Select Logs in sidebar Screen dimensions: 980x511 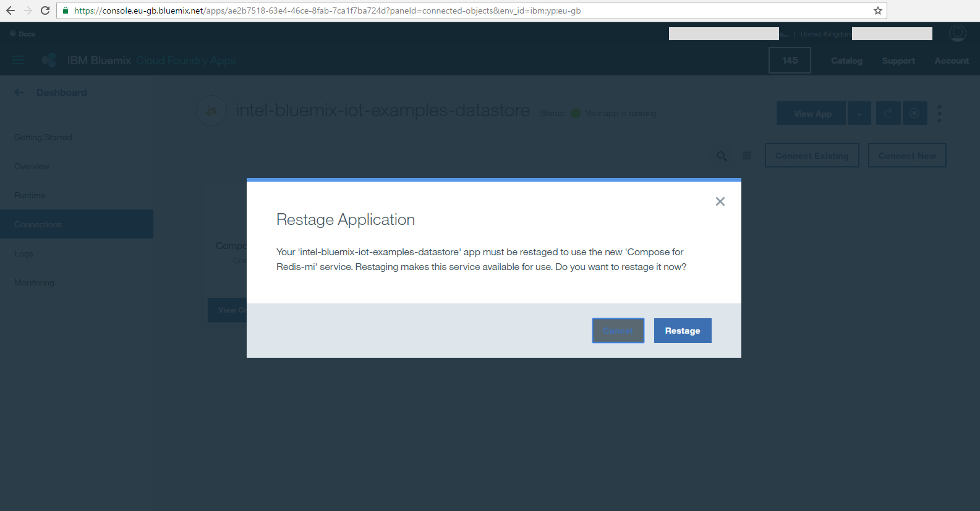23,253
